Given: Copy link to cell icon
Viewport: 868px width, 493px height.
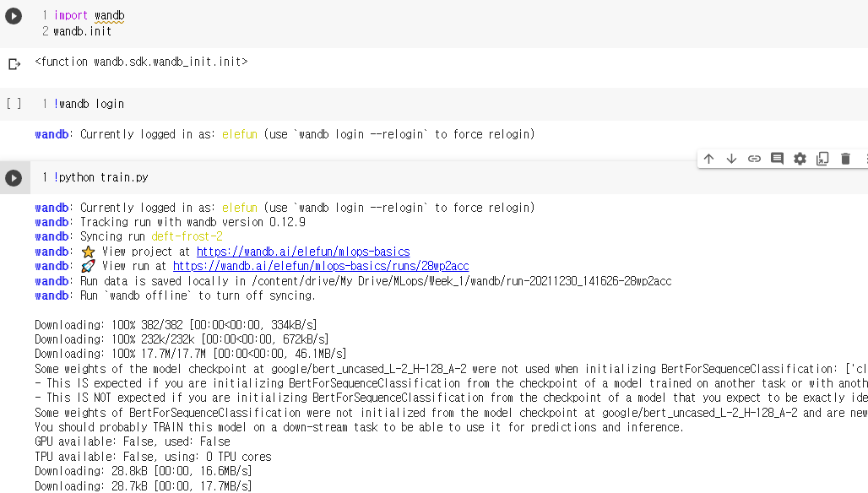Looking at the screenshot, I should pyautogui.click(x=754, y=159).
